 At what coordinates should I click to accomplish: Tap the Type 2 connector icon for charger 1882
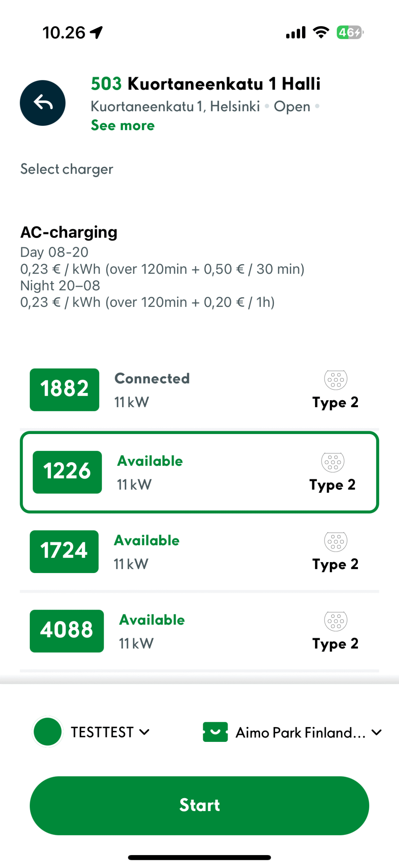point(335,379)
